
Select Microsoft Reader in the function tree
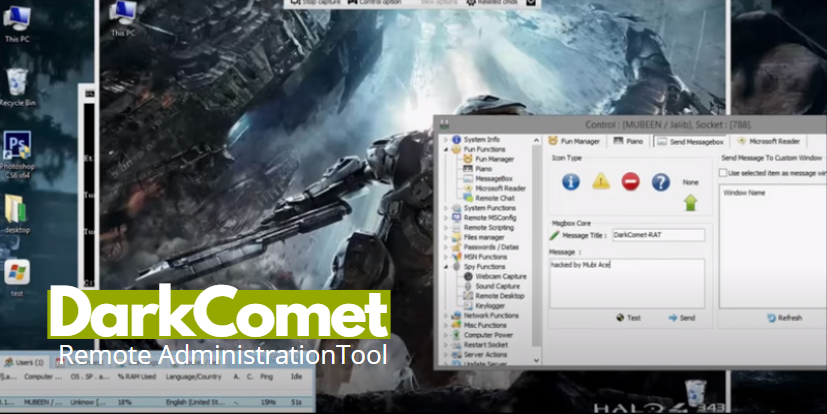tap(501, 189)
